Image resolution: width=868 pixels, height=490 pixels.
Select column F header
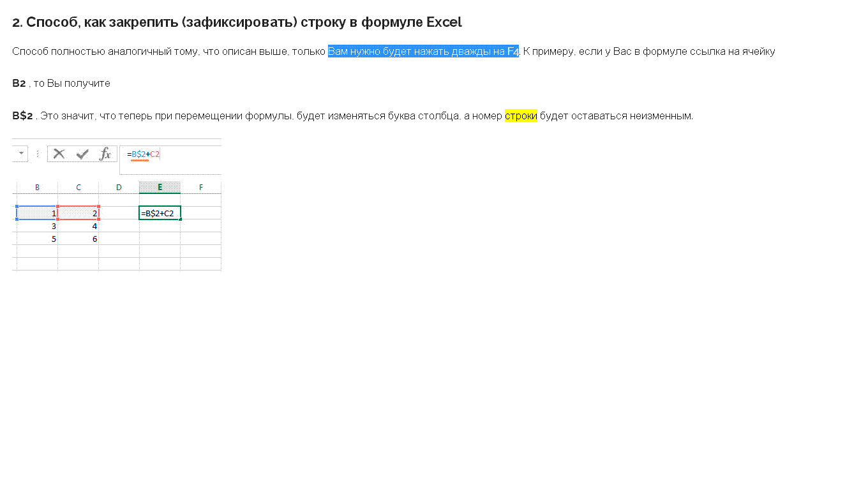[201, 187]
